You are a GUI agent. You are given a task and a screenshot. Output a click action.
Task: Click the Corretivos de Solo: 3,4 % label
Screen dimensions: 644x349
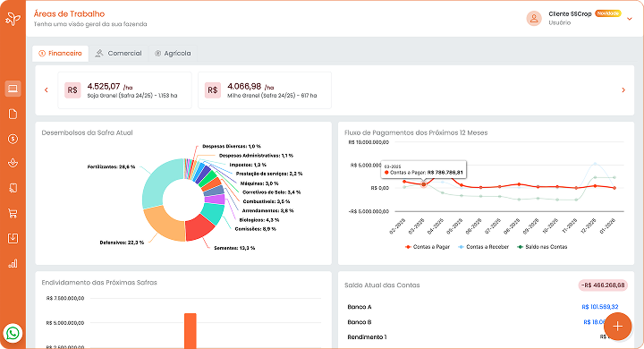click(x=272, y=192)
